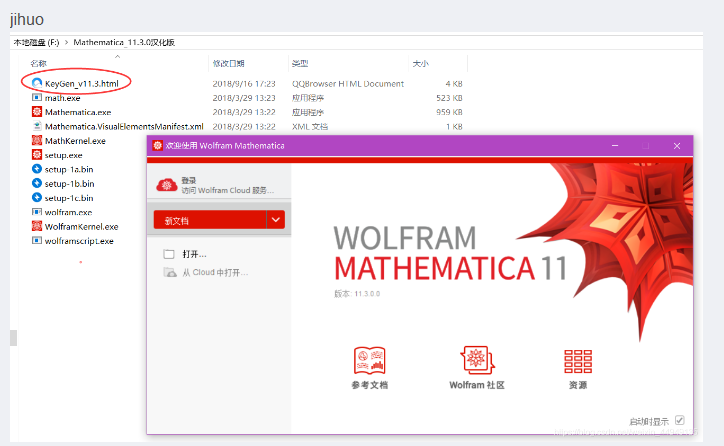
Task: Expand the 新文档 dropdown arrow
Action: pyautogui.click(x=276, y=220)
